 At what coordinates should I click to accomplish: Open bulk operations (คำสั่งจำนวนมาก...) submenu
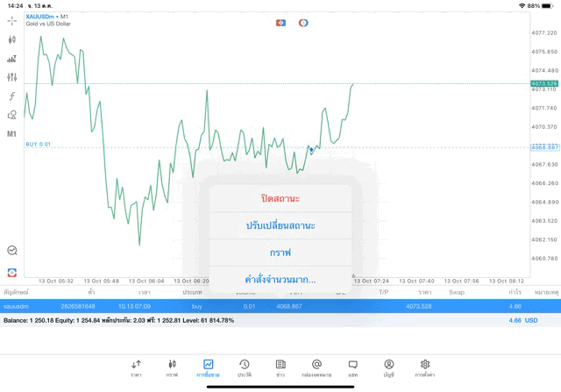coord(280,280)
